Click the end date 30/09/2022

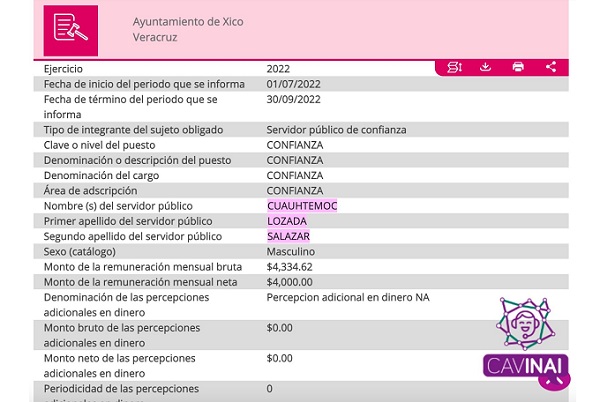[x=294, y=99]
